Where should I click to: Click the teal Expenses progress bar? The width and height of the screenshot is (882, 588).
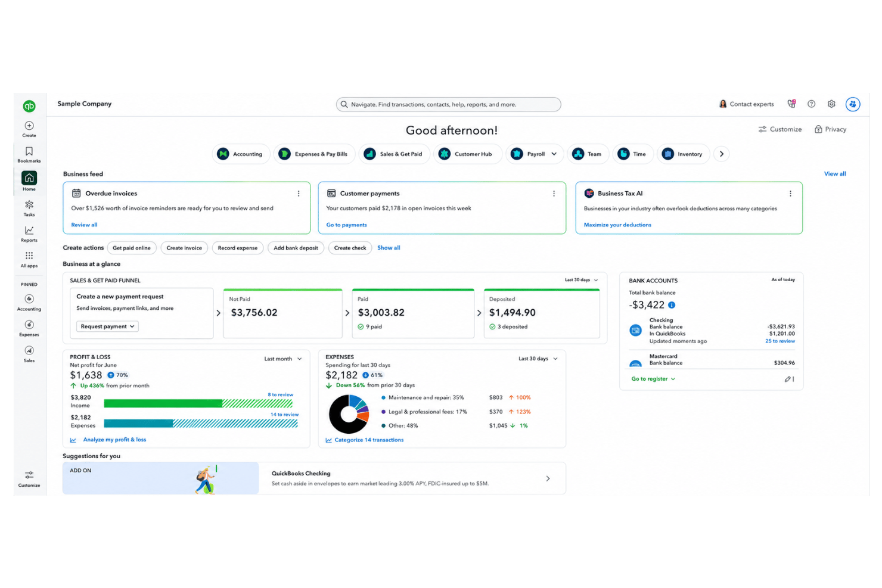coord(201,424)
